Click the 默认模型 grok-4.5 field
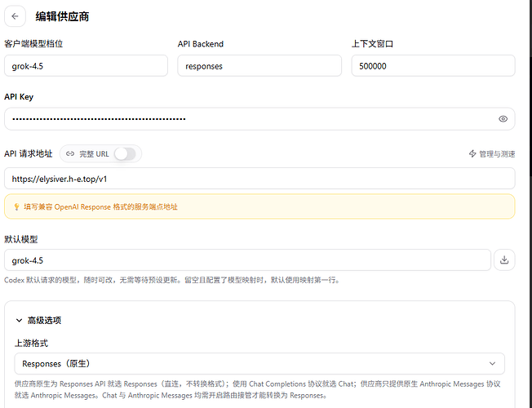Image resolution: width=532 pixels, height=408 pixels. [247, 260]
